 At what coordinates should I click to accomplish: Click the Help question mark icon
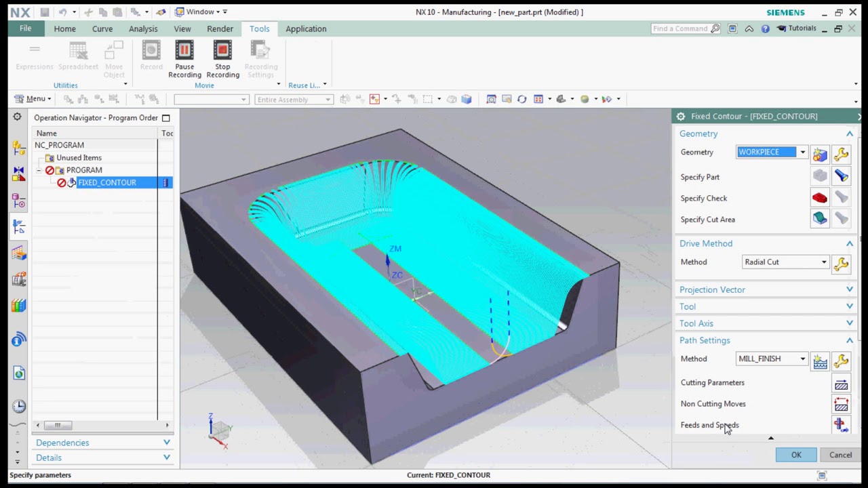(765, 28)
